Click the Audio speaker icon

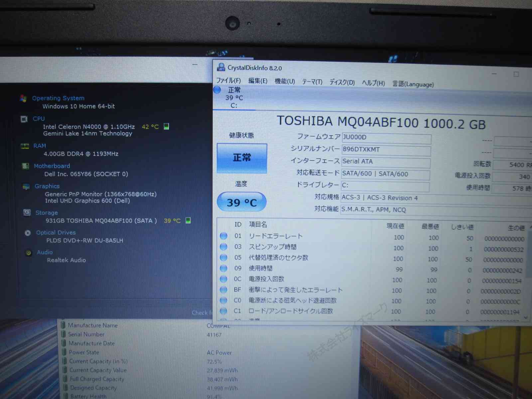pos(29,253)
